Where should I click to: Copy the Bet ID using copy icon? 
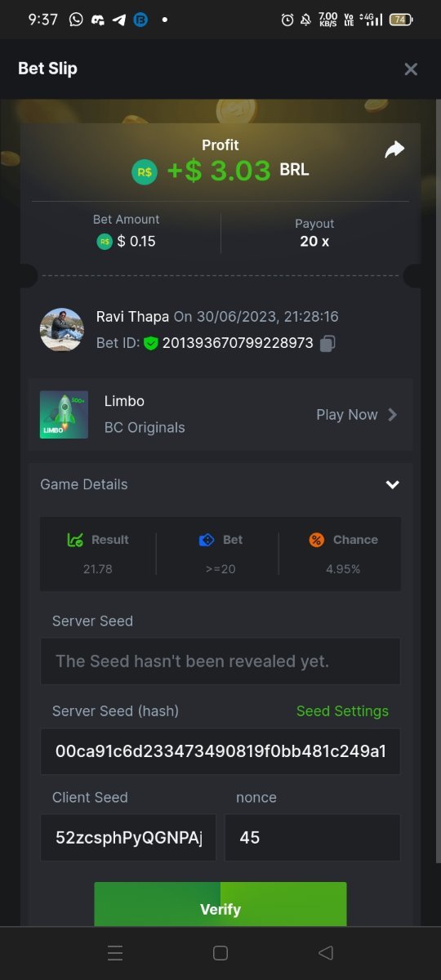click(x=327, y=343)
